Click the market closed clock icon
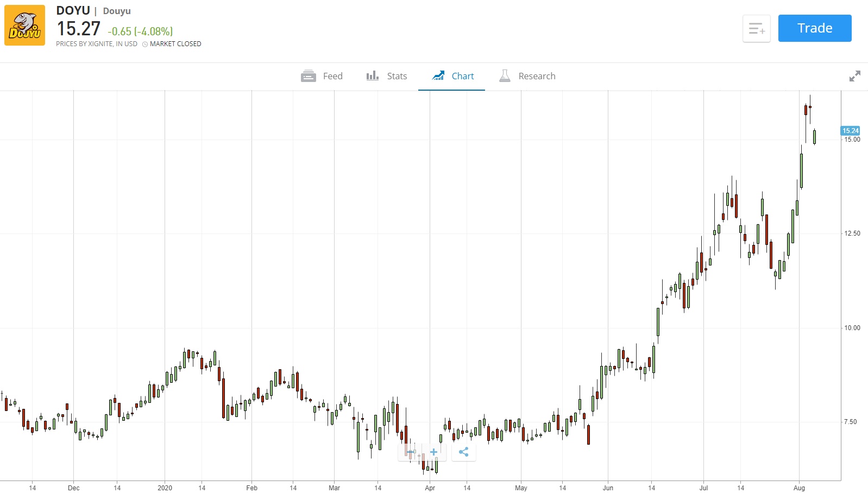The height and width of the screenshot is (493, 868). point(145,44)
